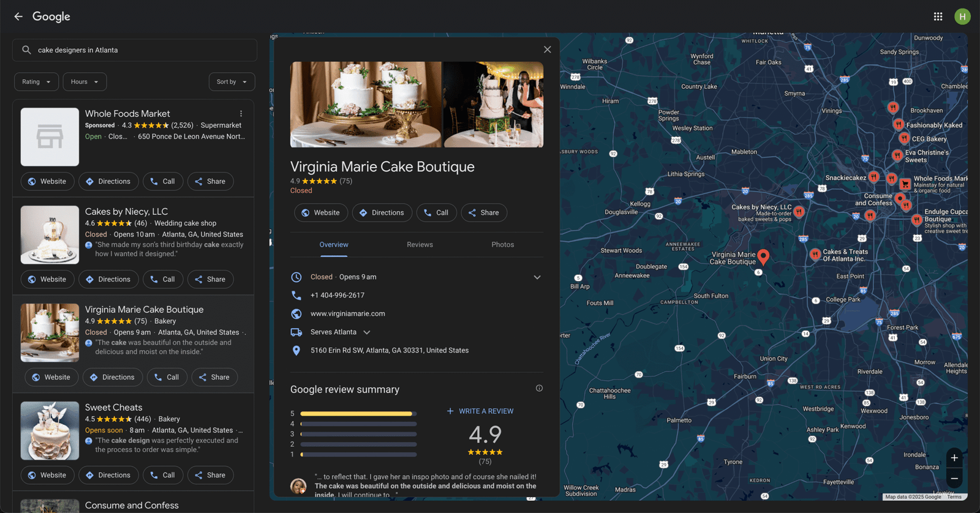Get directions to Cakes by Niecy, LLC

[108, 279]
